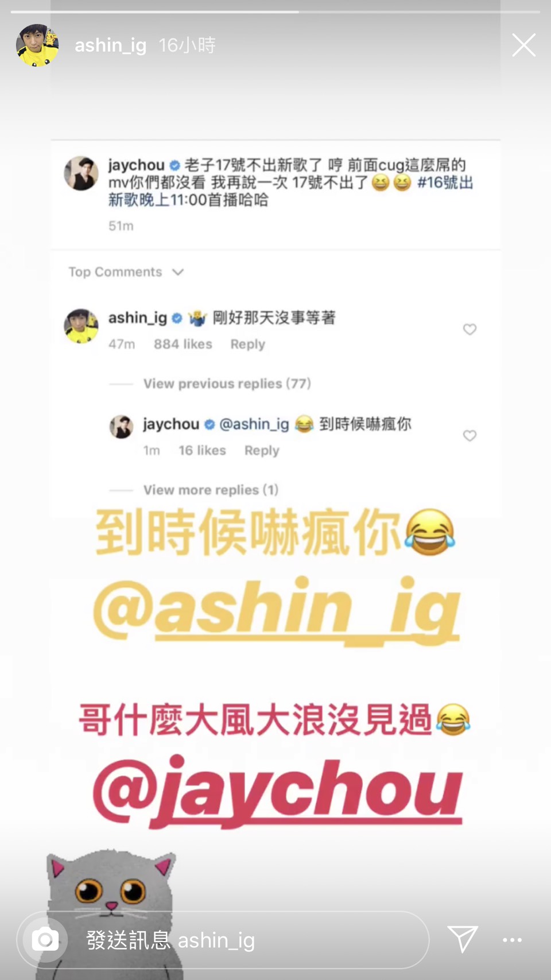The height and width of the screenshot is (980, 551).
Task: Expand View previous replies (77)
Action: click(x=227, y=384)
